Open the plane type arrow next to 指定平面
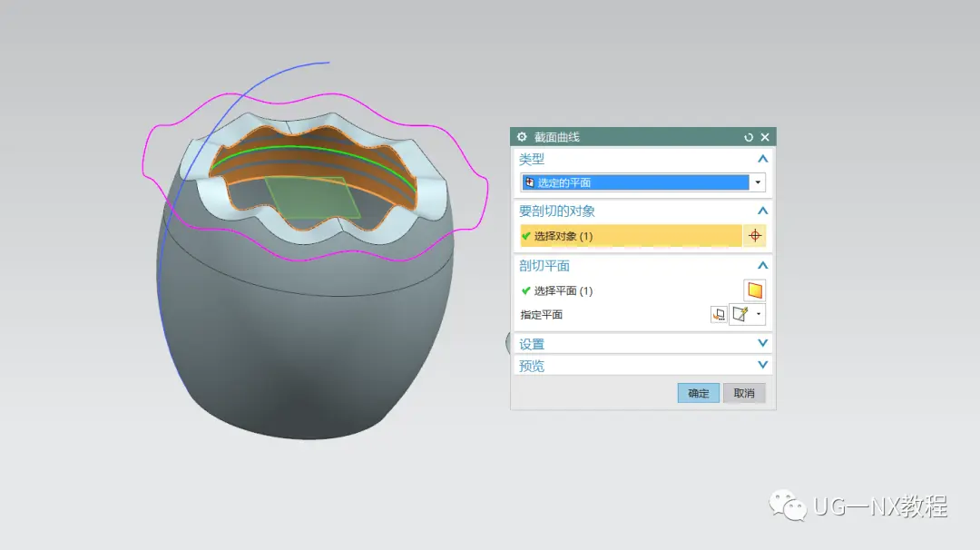 pyautogui.click(x=758, y=314)
